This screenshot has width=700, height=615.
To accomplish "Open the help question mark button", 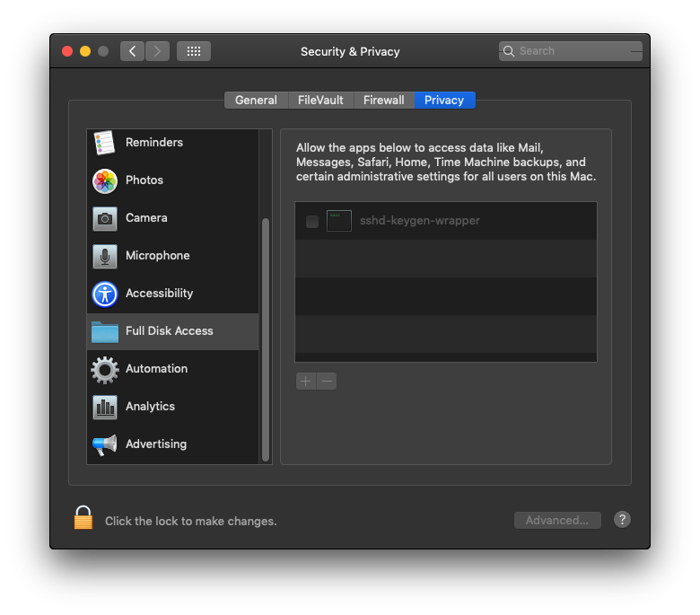I will point(622,520).
